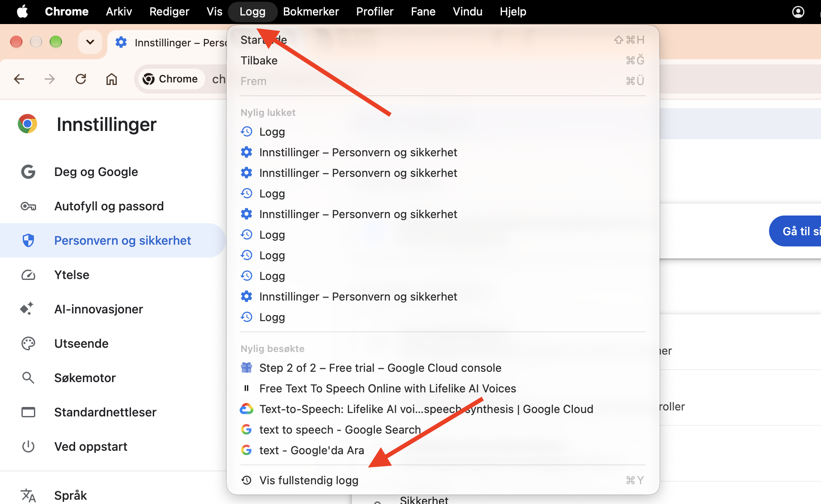Reload the page
The image size is (821, 504).
(x=81, y=79)
